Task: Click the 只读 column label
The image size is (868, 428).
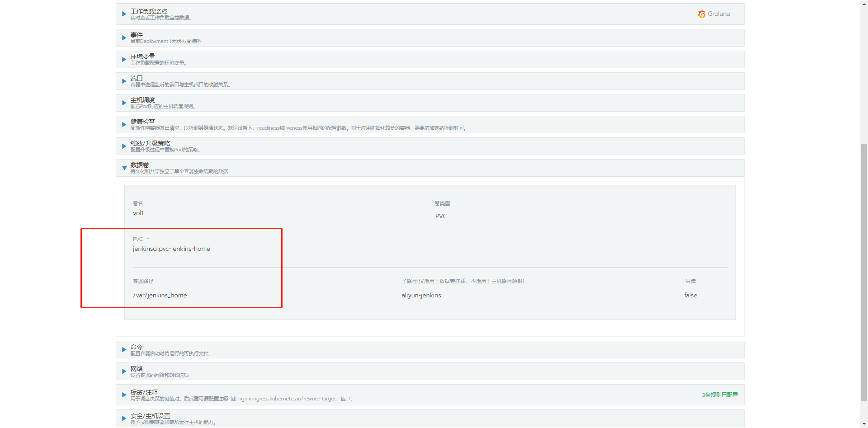Action: click(691, 281)
